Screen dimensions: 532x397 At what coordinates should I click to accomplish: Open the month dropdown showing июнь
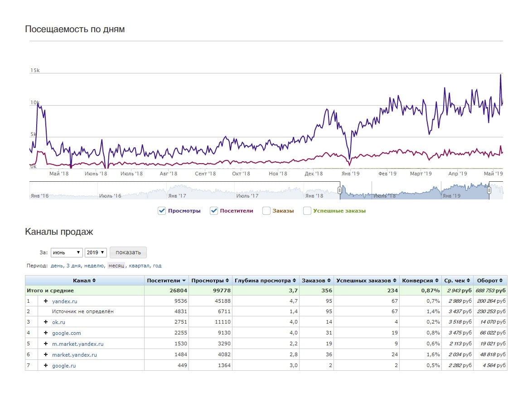pyautogui.click(x=66, y=252)
